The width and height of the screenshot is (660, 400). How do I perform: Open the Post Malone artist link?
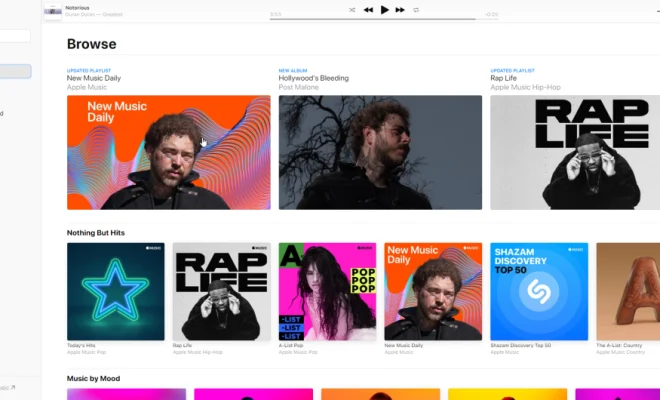[298, 87]
